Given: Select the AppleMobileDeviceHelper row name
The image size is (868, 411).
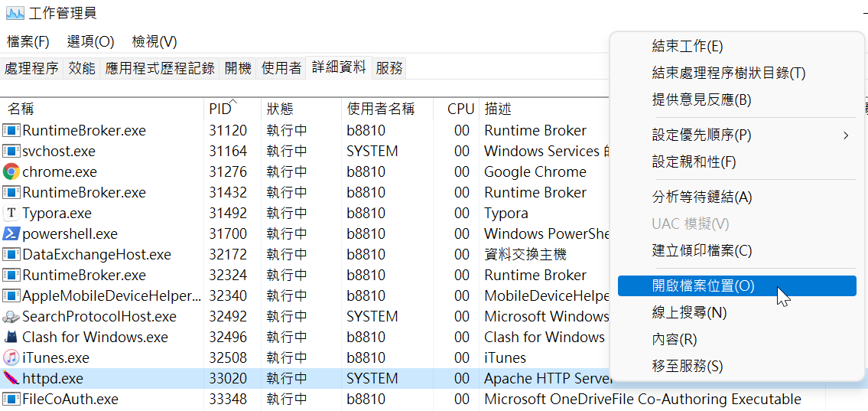Looking at the screenshot, I should click(112, 295).
